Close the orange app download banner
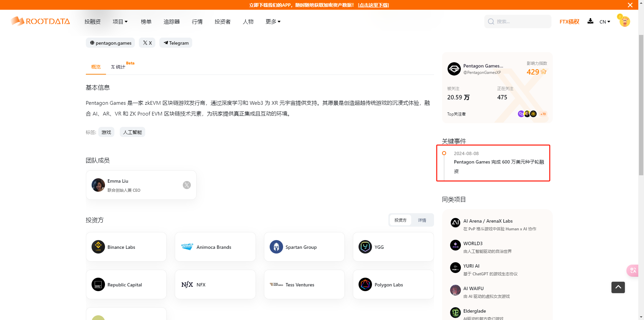Image resolution: width=644 pixels, height=320 pixels. (x=630, y=5)
